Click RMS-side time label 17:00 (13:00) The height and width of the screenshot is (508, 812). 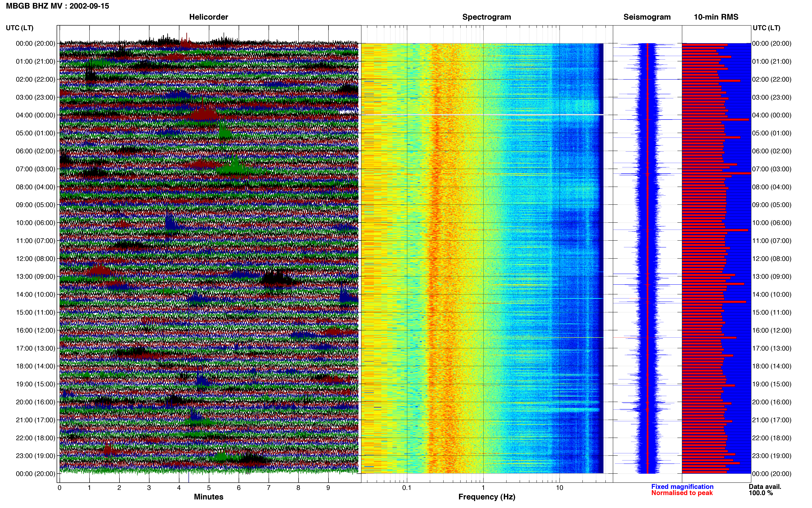tap(772, 348)
